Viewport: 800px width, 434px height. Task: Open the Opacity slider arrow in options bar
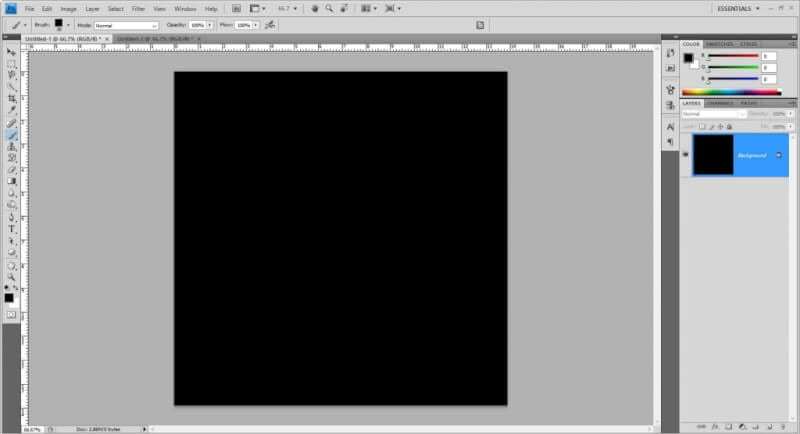210,25
